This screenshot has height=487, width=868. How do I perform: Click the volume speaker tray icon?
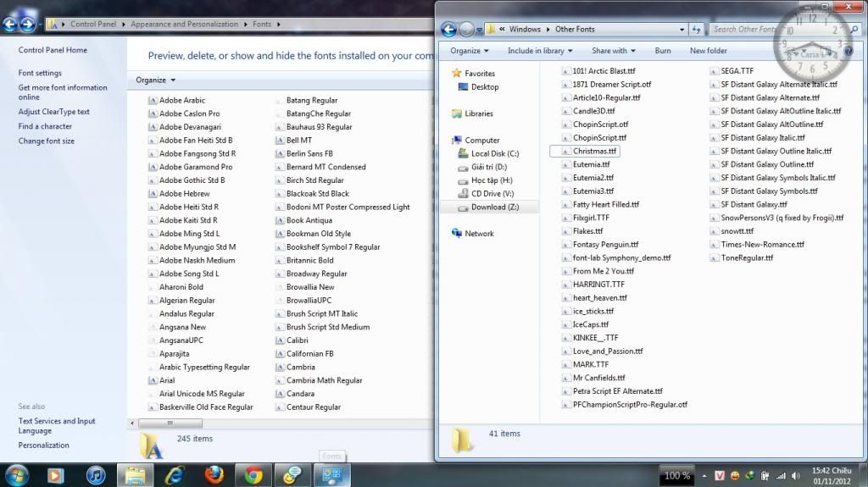(x=796, y=476)
